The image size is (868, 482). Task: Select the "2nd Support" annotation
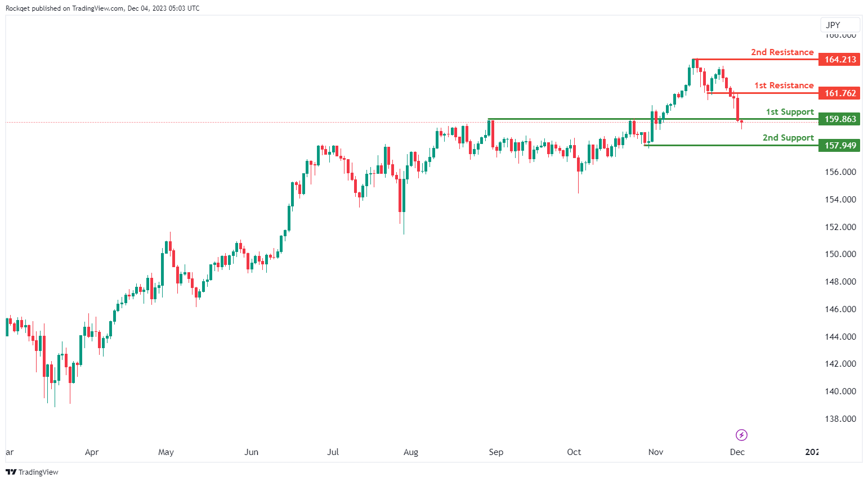(788, 138)
